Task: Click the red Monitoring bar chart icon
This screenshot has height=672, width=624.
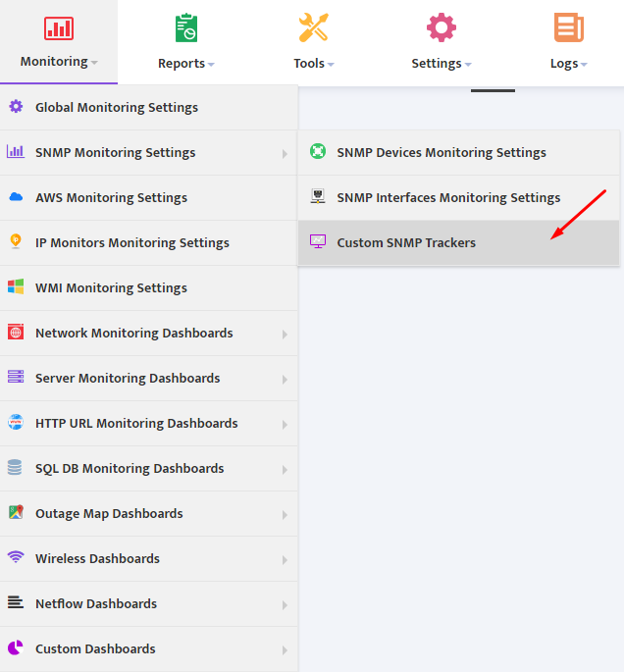Action: [x=59, y=28]
